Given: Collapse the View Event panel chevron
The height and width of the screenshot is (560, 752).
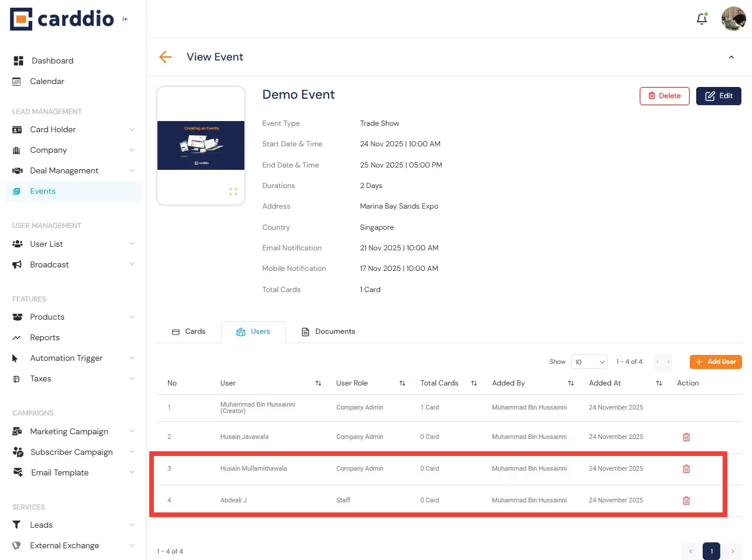Looking at the screenshot, I should (x=731, y=57).
